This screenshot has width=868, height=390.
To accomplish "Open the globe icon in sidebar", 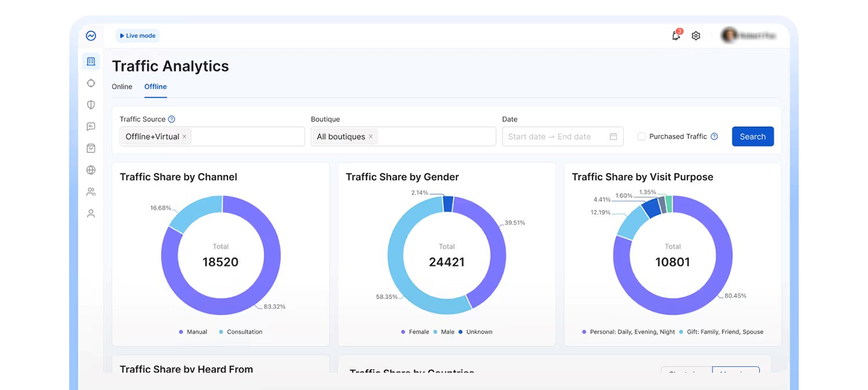I will pos(91,170).
